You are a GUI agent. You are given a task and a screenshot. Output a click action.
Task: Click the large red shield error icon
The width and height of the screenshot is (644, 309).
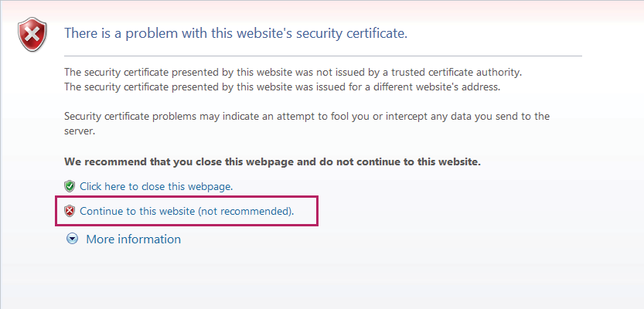32,35
